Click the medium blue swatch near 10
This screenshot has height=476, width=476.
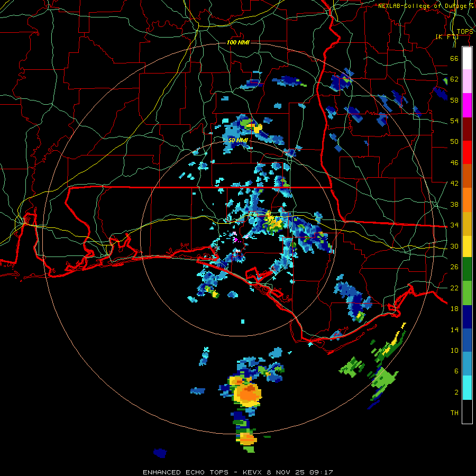point(467,340)
